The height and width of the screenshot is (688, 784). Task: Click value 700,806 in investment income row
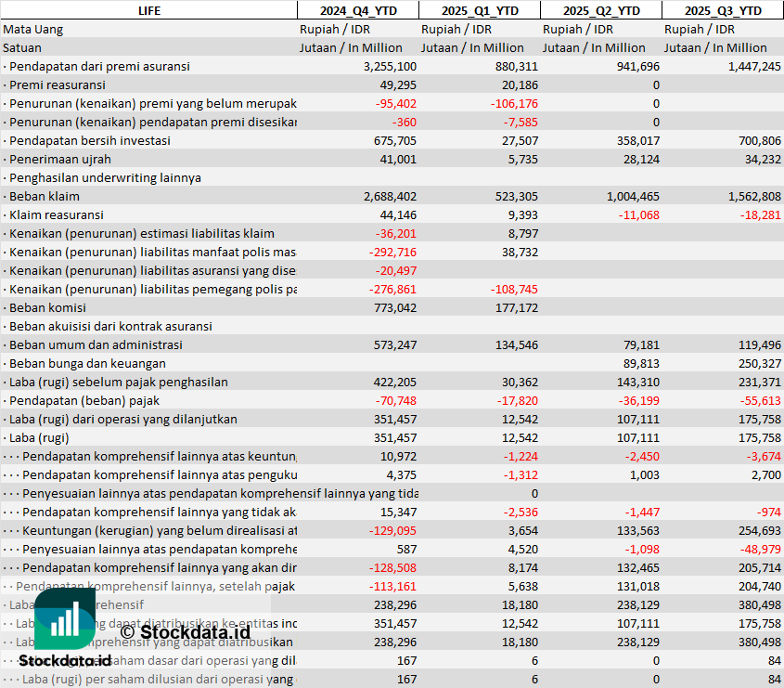click(760, 140)
